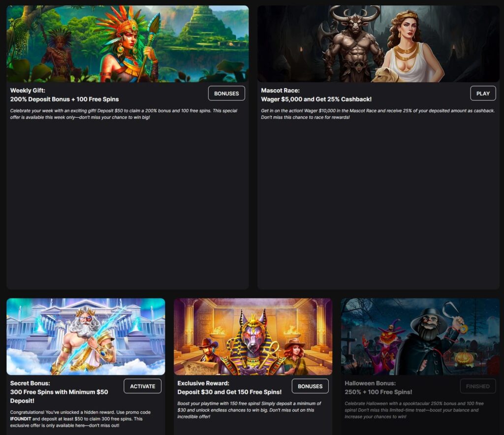Image resolution: width=504 pixels, height=435 pixels.
Task: Open the Anubis Exclusive Reward banner
Action: (252, 336)
